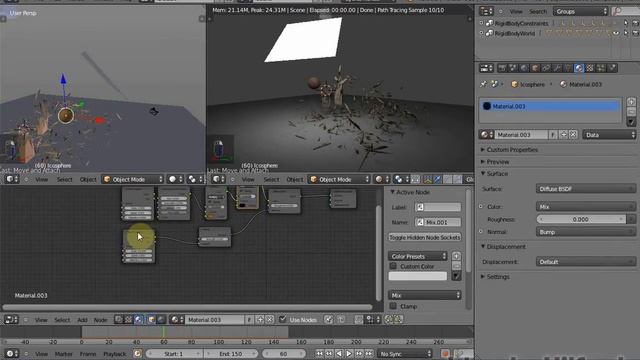Screen dimensions: 640x360
Task: Open the Diffuse BSDF surface dropdown
Action: pyautogui.click(x=586, y=189)
